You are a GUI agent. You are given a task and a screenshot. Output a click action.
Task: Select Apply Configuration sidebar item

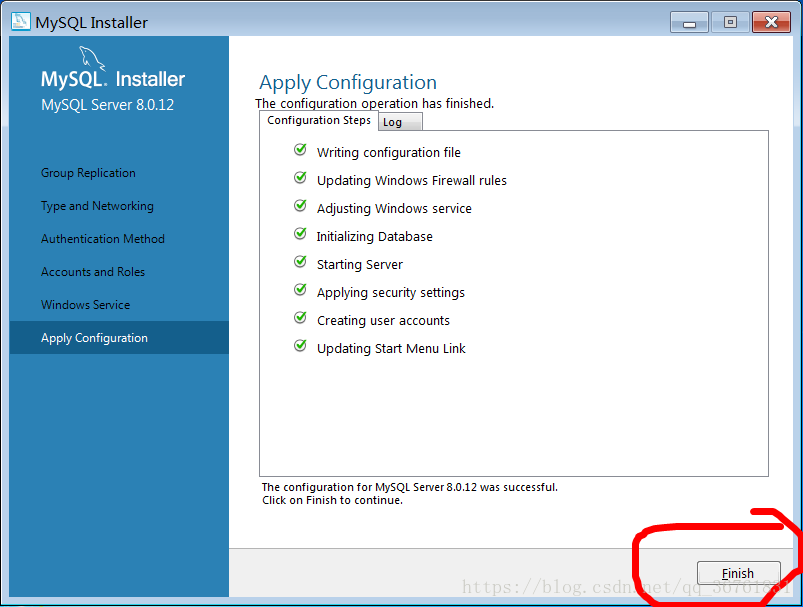[119, 338]
